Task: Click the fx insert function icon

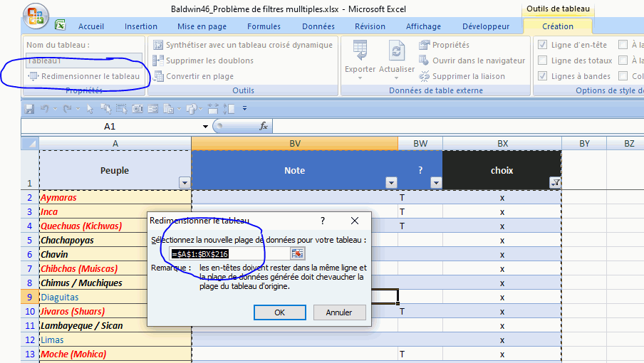Action: click(x=264, y=126)
